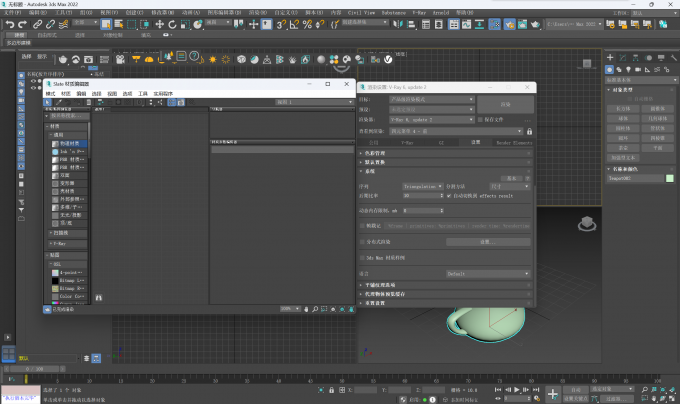Toggle the Angle Snap icon
This screenshot has width=680, height=404.
coord(294,24)
